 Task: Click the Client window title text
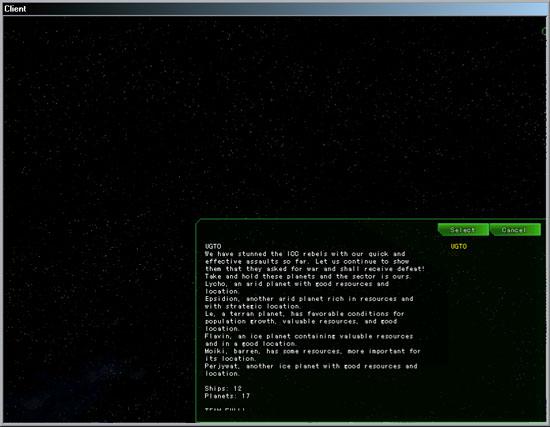15,9
